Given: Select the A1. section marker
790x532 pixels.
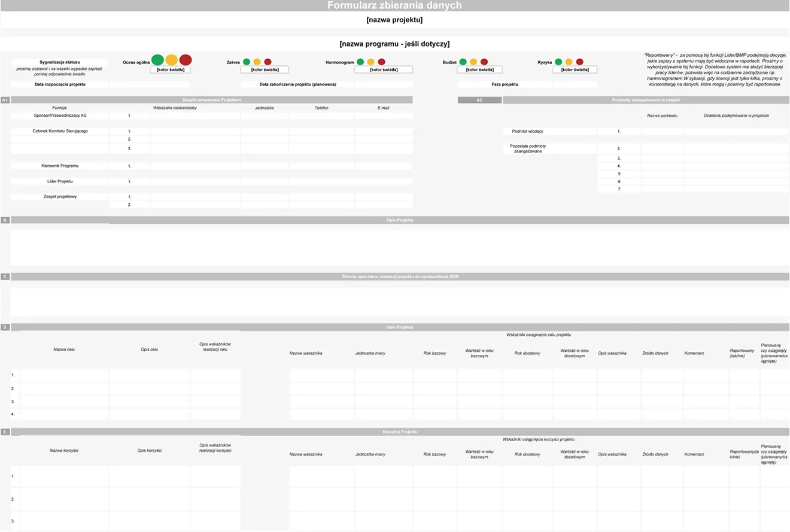Looking at the screenshot, I should pyautogui.click(x=5, y=100).
